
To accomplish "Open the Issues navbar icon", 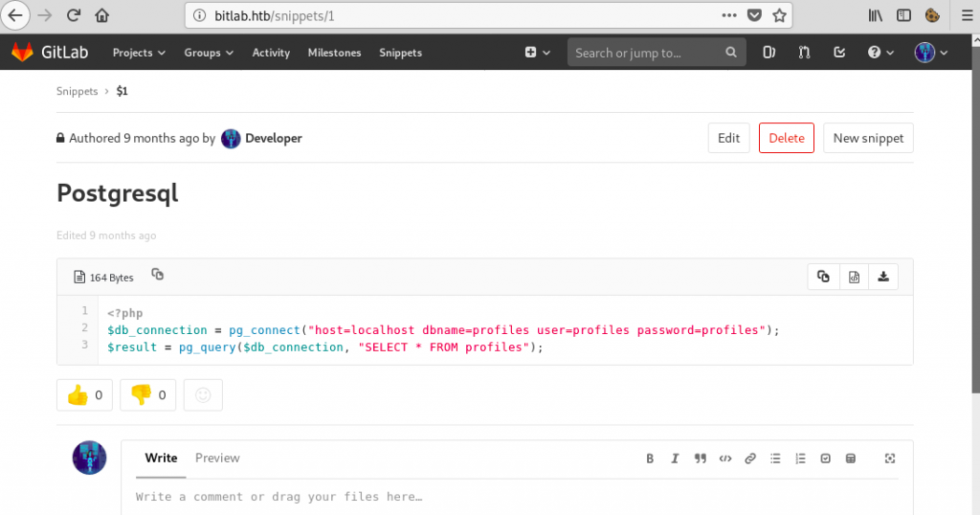I will point(768,53).
